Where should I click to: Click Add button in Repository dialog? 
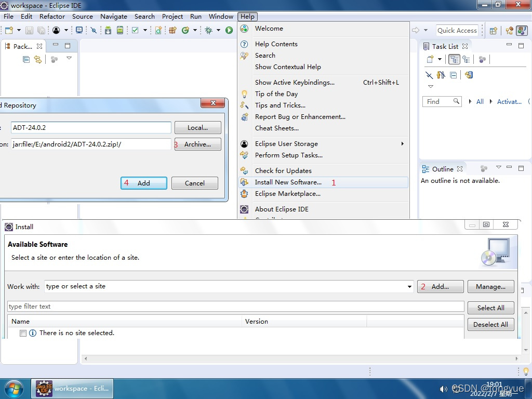pos(144,183)
